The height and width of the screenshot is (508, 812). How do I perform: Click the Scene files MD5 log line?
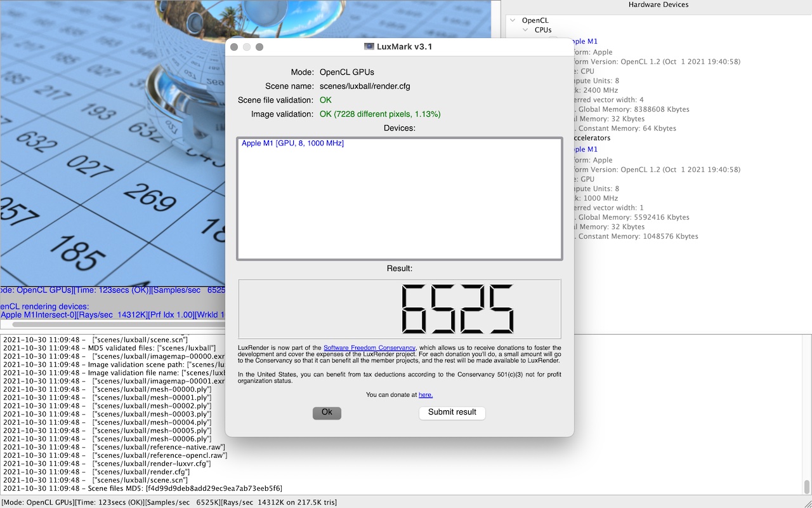143,488
